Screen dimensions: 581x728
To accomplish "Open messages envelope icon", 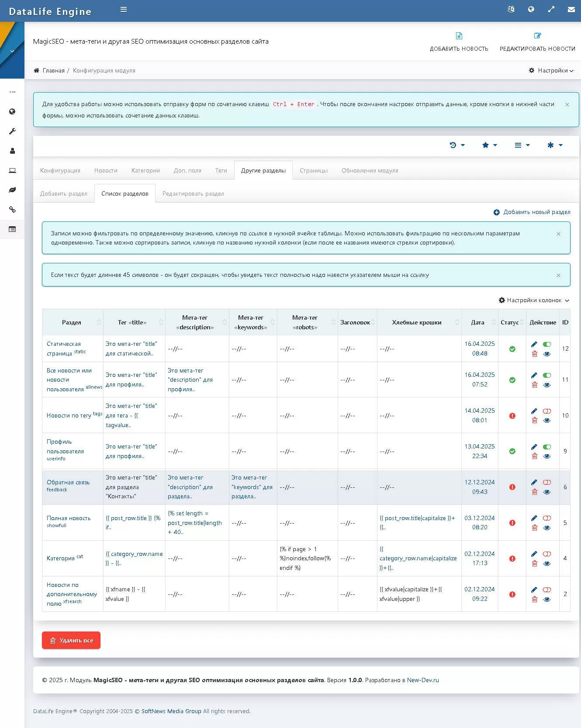I will tap(571, 9).
